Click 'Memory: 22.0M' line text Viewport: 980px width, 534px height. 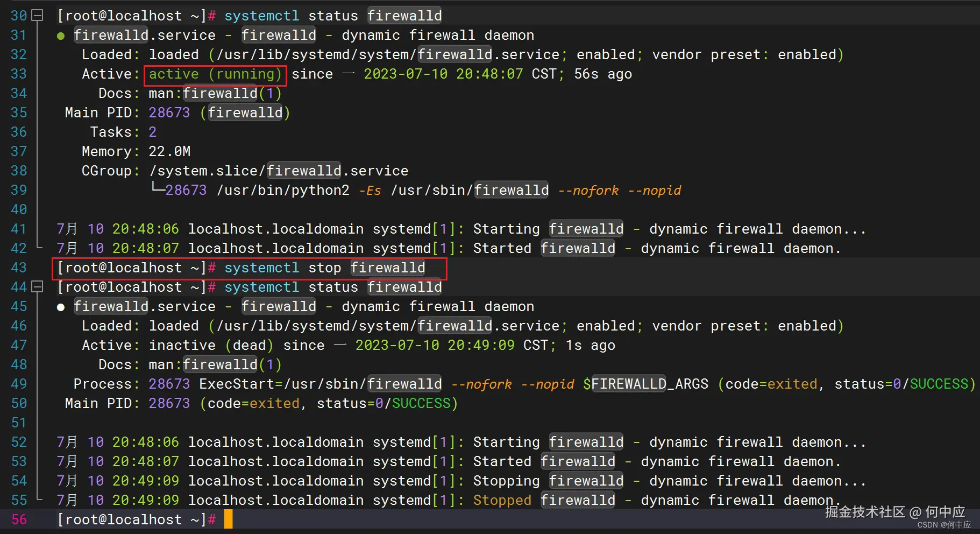coord(136,152)
